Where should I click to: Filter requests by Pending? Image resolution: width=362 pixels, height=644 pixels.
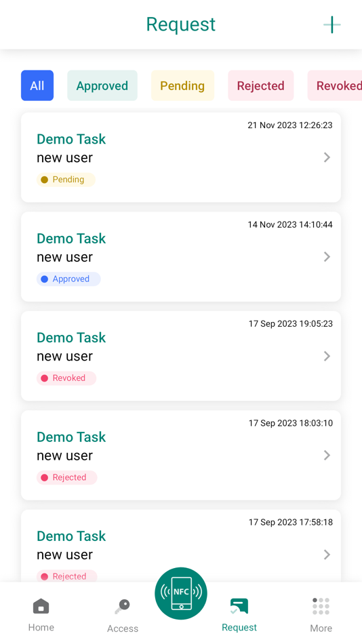click(x=182, y=85)
